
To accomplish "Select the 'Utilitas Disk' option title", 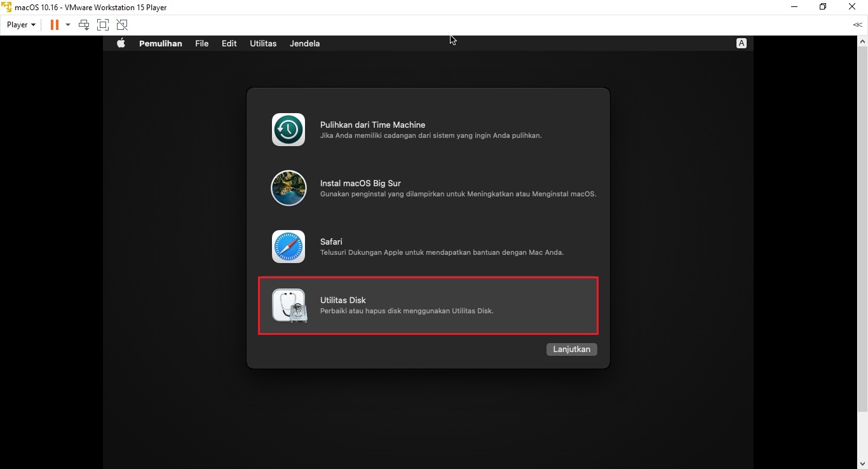I will [343, 300].
